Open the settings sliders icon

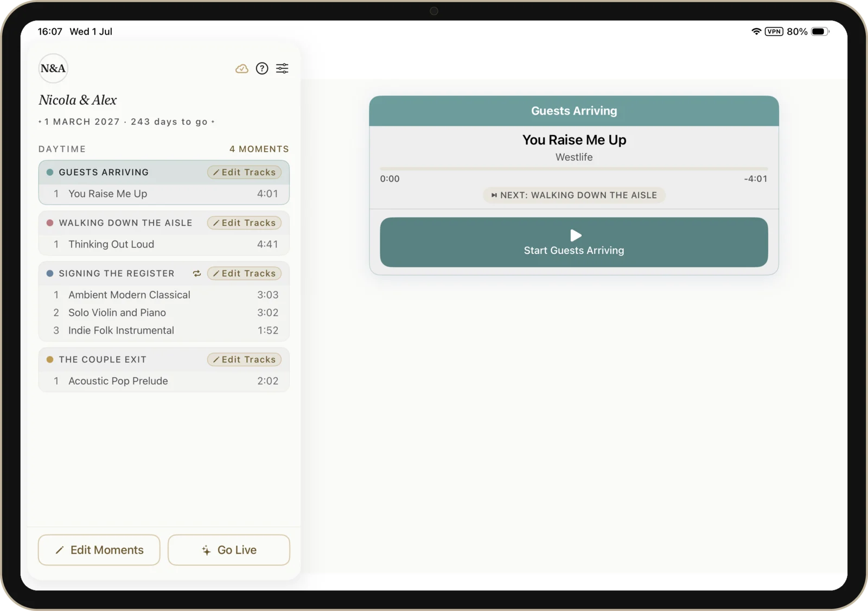point(282,68)
